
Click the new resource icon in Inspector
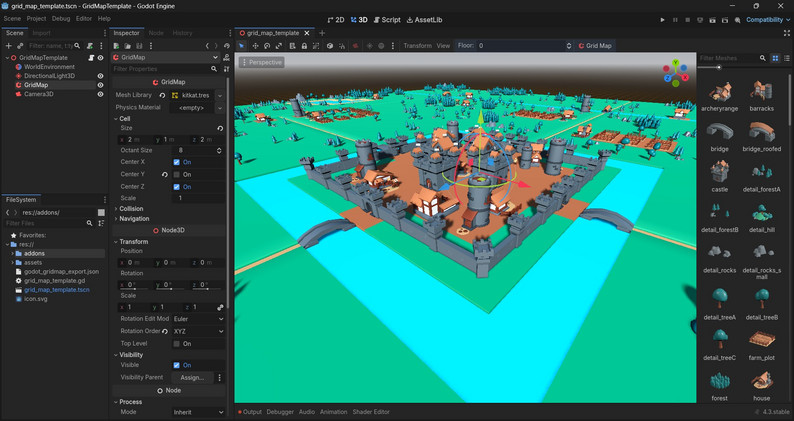[x=116, y=46]
